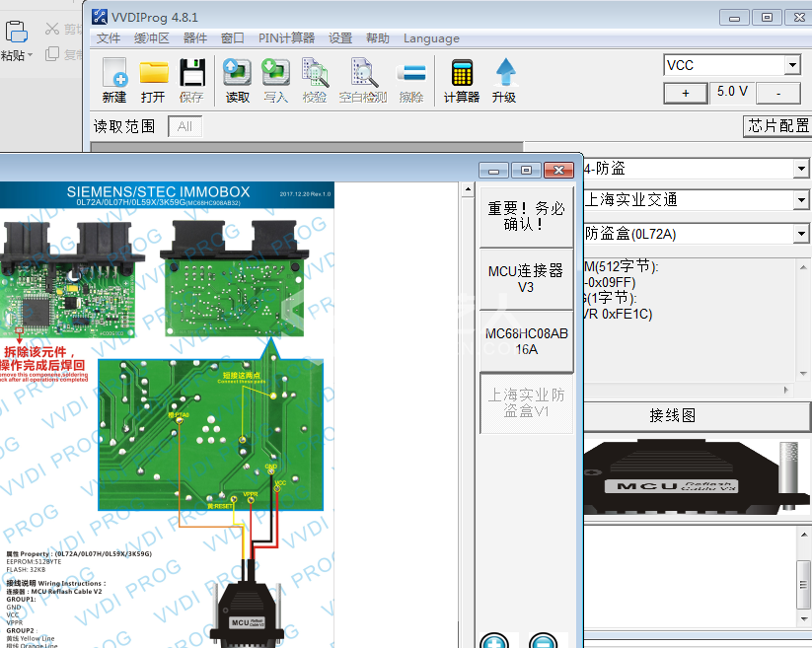This screenshot has width=812, height=648.
Task: Increase voltage with the + button
Action: (686, 93)
